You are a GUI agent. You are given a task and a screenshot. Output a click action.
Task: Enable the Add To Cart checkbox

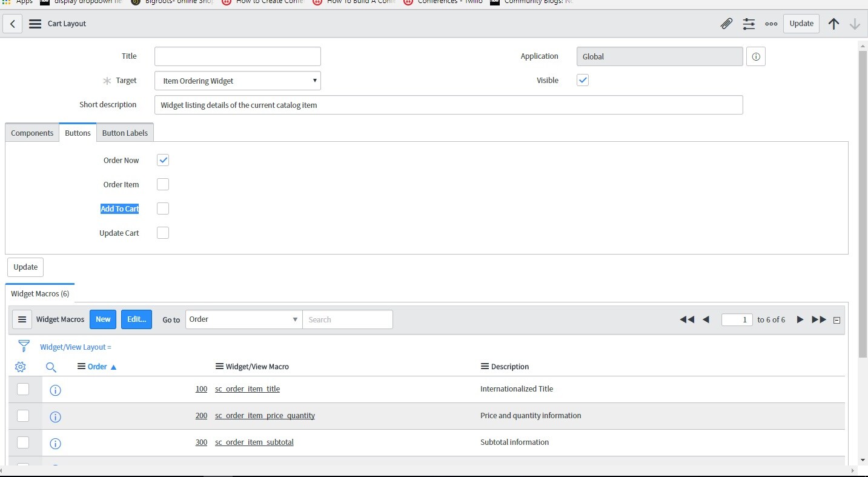click(163, 208)
